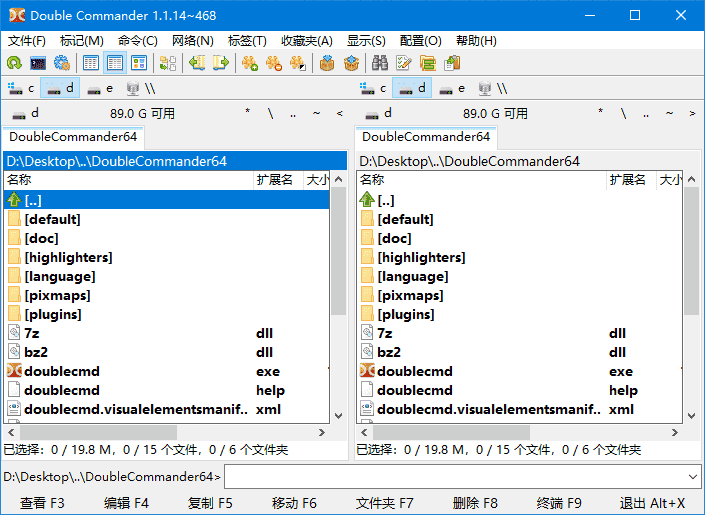The image size is (705, 515).
Task: Click the 删除 F8 button
Action: click(475, 503)
